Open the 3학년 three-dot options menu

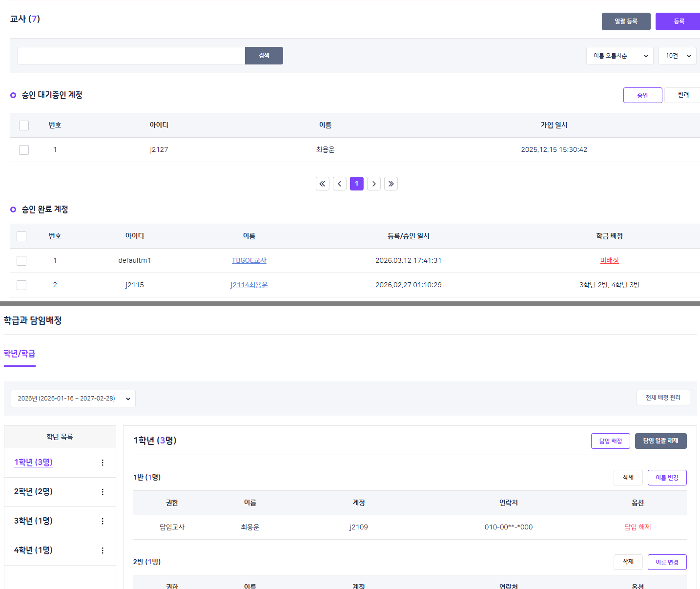103,521
